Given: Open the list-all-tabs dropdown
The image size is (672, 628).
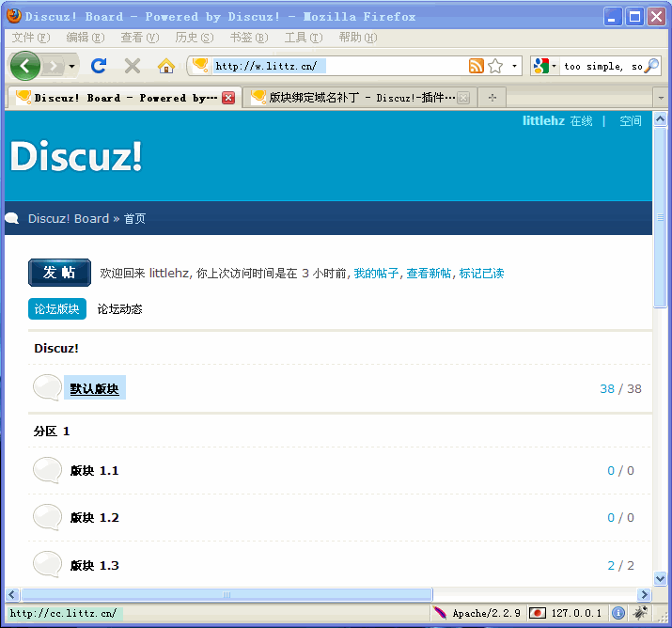Looking at the screenshot, I should [x=661, y=98].
